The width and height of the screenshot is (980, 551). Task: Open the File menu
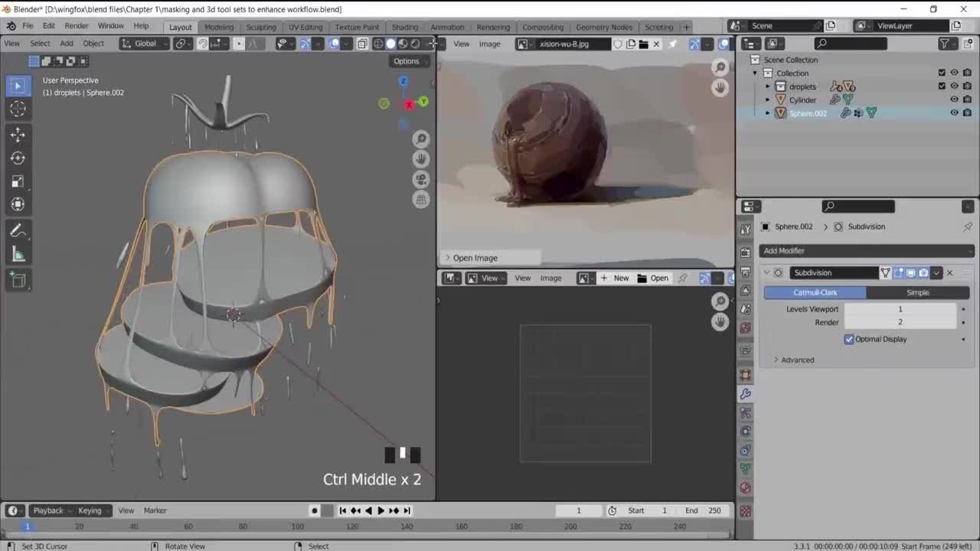click(28, 26)
